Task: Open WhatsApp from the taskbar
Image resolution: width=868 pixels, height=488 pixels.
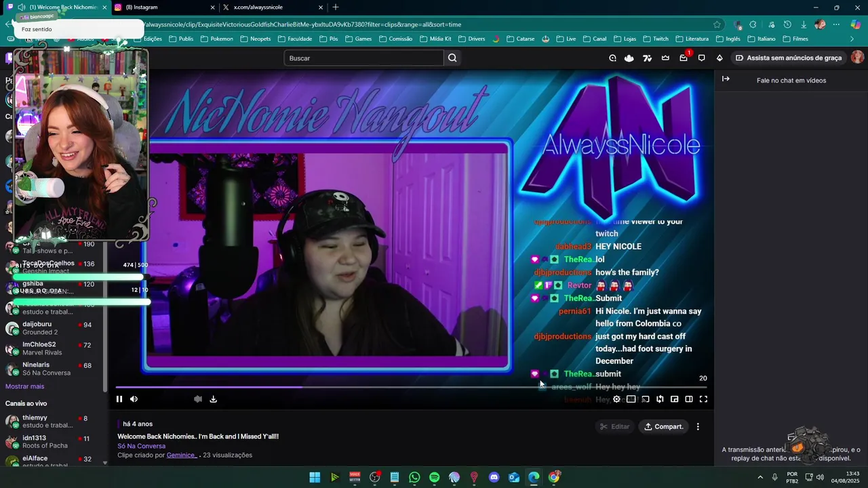Action: tap(414, 477)
